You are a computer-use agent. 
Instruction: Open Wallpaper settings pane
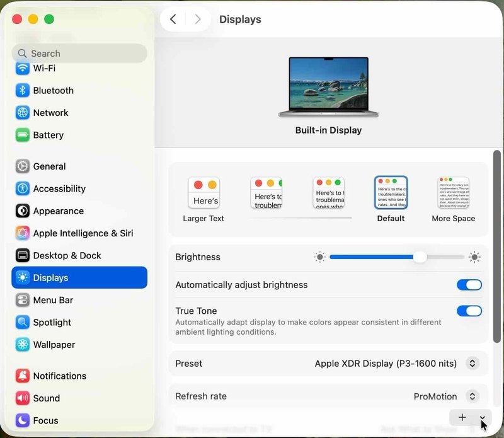(x=79, y=345)
